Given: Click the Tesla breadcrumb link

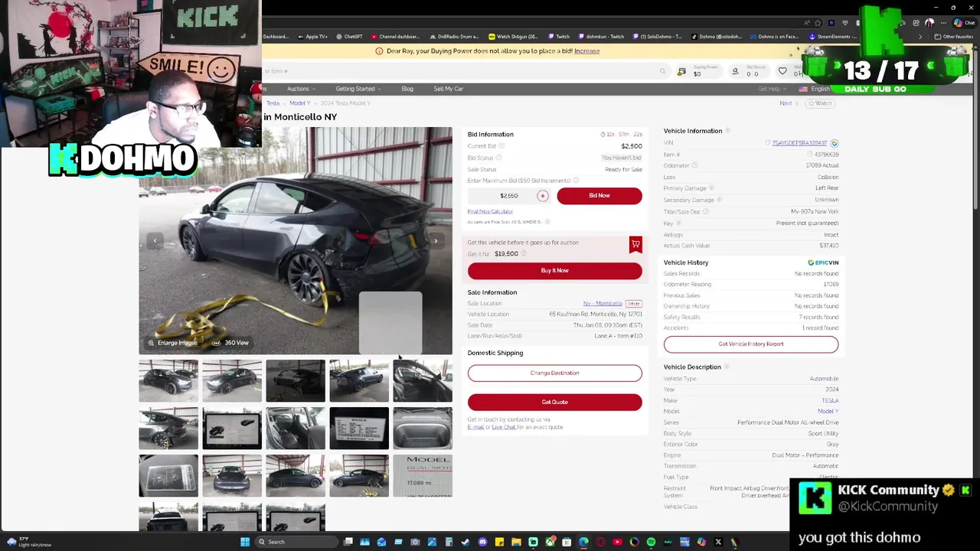Looking at the screenshot, I should click(273, 103).
